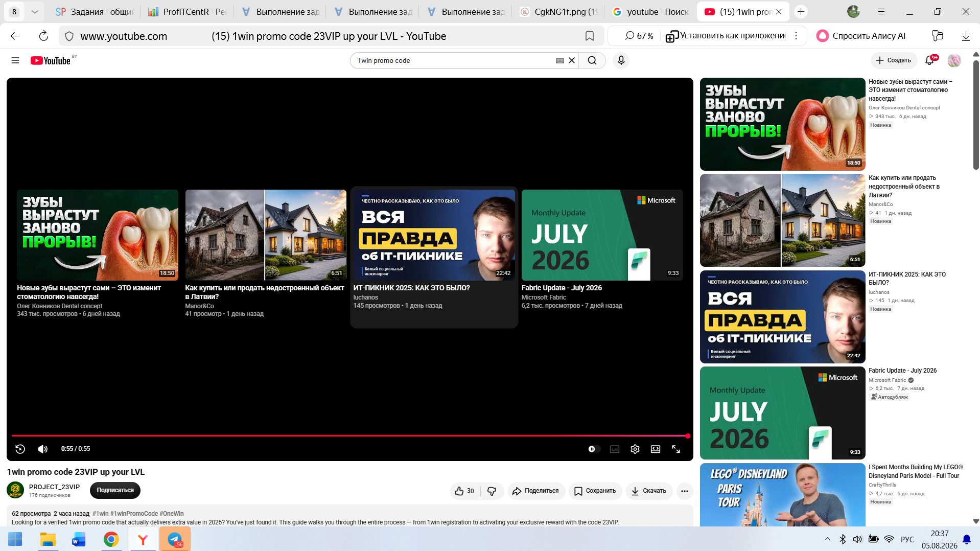
Task: Start voice search with microphone icon
Action: coord(621,60)
